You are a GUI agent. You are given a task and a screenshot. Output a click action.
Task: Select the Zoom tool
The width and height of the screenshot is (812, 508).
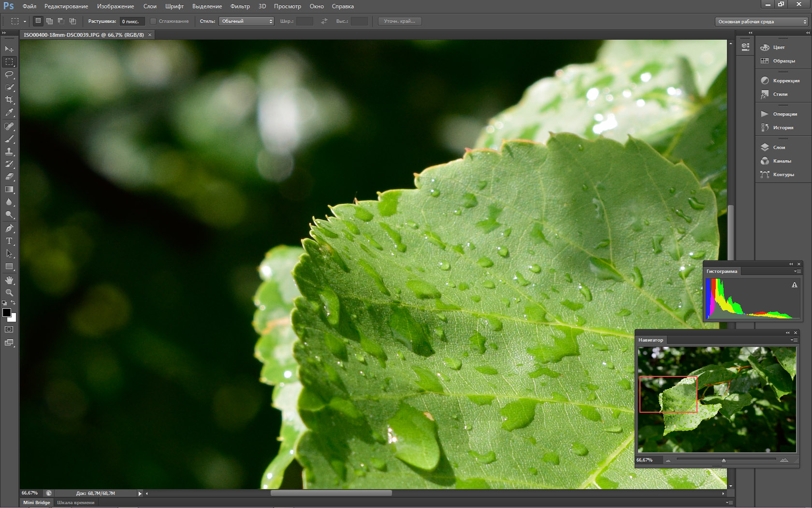(x=9, y=293)
